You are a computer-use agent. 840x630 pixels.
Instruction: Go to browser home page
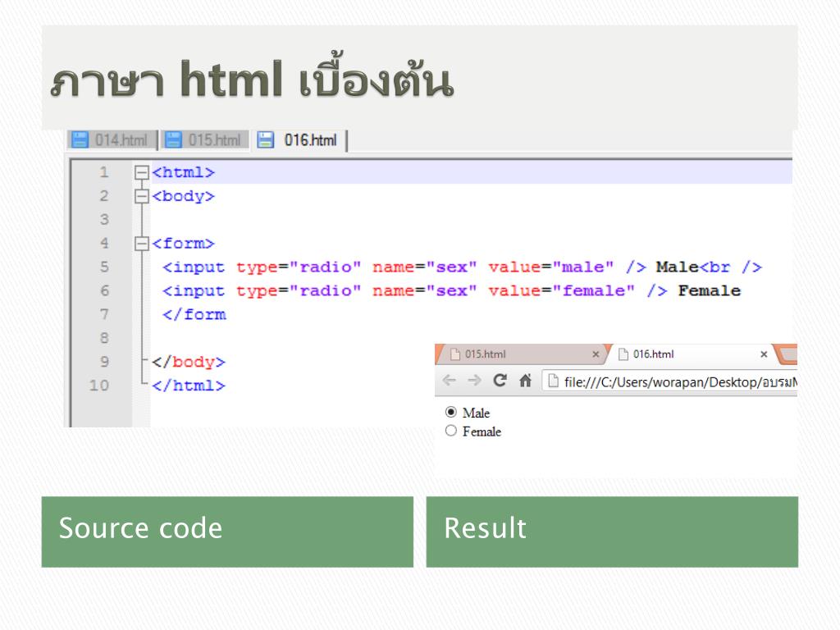click(x=526, y=381)
